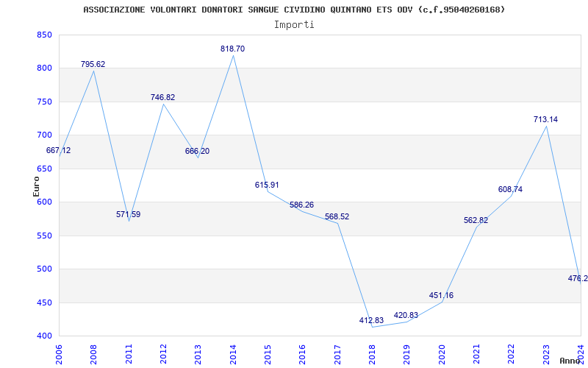Click the 615.91 value label
The image size is (588, 368).
(x=267, y=185)
